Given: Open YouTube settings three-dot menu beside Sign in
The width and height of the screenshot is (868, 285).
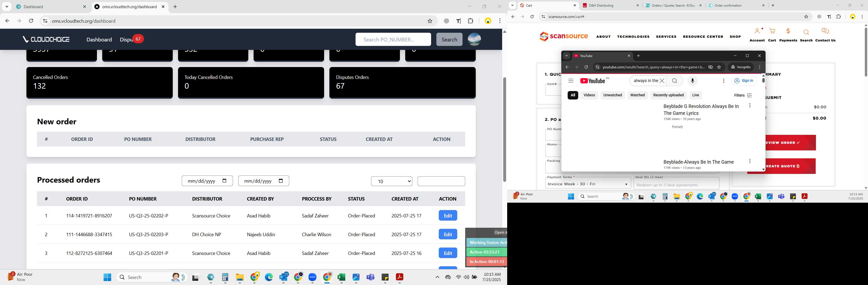Looking at the screenshot, I should 724,81.
